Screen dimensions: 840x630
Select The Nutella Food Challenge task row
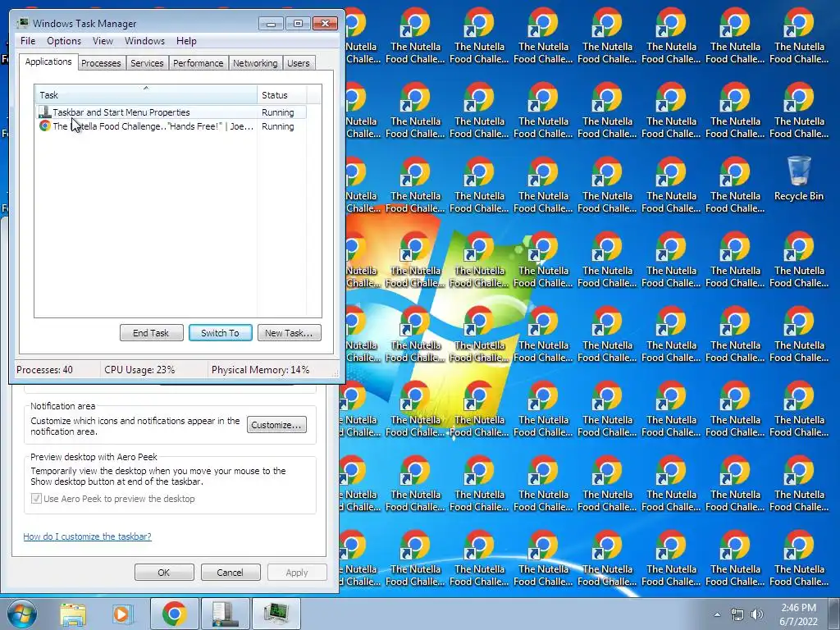171,126
